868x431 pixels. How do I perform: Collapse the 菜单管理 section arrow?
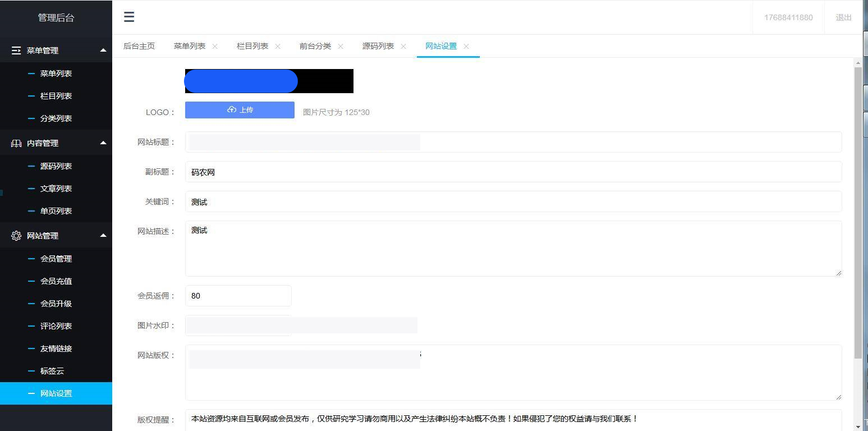pyautogui.click(x=103, y=50)
